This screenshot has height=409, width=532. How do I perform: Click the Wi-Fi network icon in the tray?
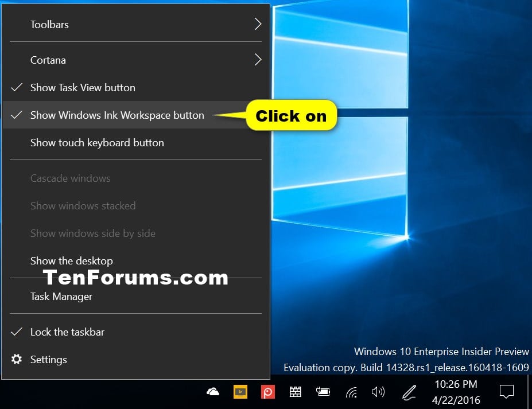(351, 392)
